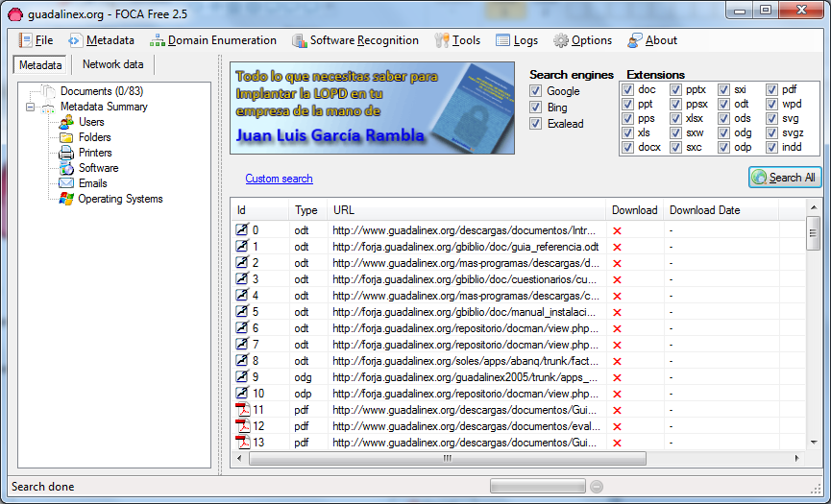This screenshot has width=831, height=504.
Task: Click red X download status of row 13
Action: point(617,444)
